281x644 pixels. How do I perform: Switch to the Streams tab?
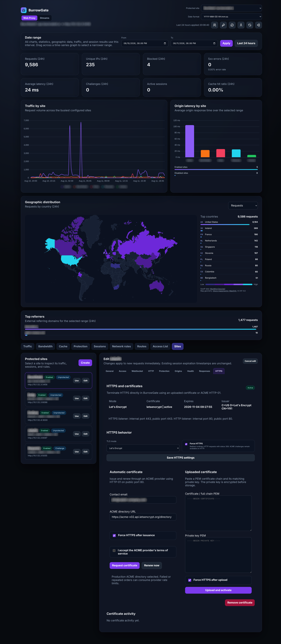pyautogui.click(x=45, y=18)
